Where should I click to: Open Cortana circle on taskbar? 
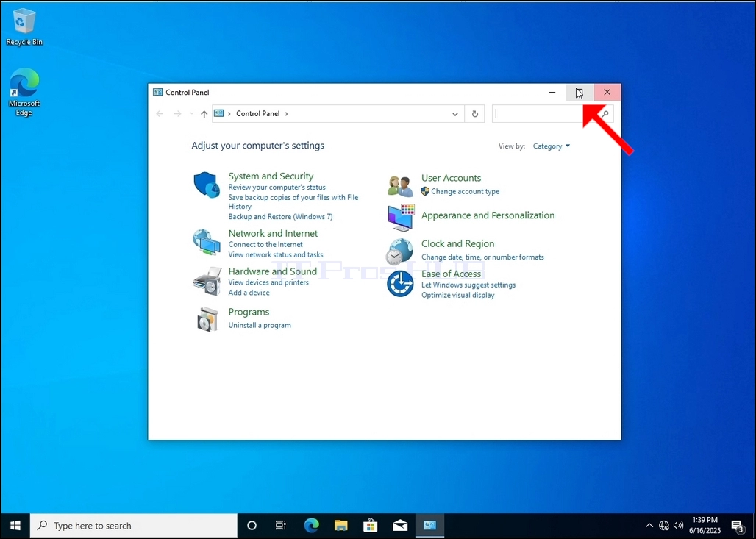coord(252,526)
